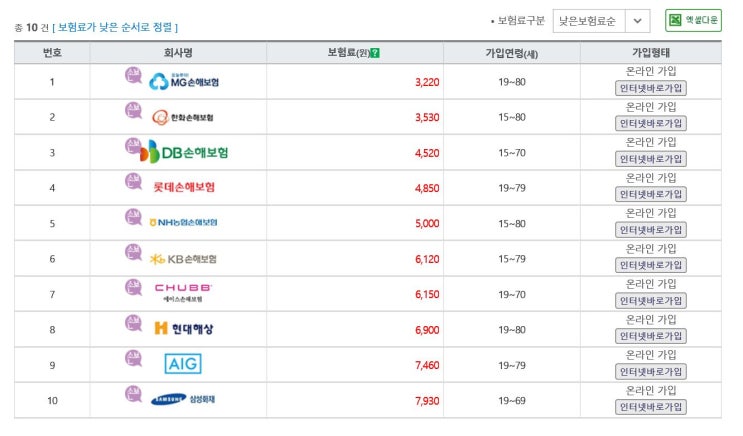Click the 가입연령 column header
The width and height of the screenshot is (743, 436).
(x=519, y=53)
